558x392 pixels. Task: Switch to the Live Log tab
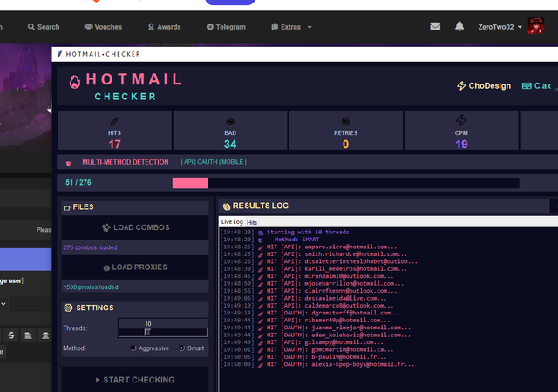[232, 221]
